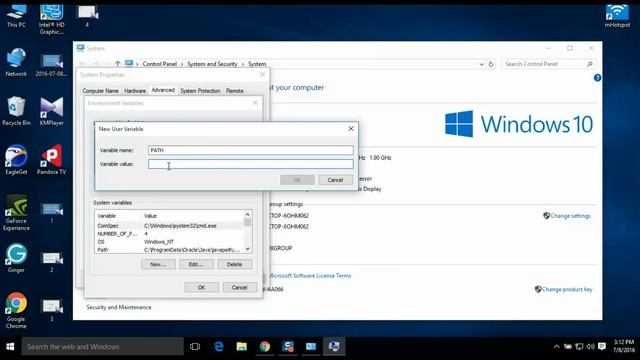Select desktop file named 2

tap(51, 262)
